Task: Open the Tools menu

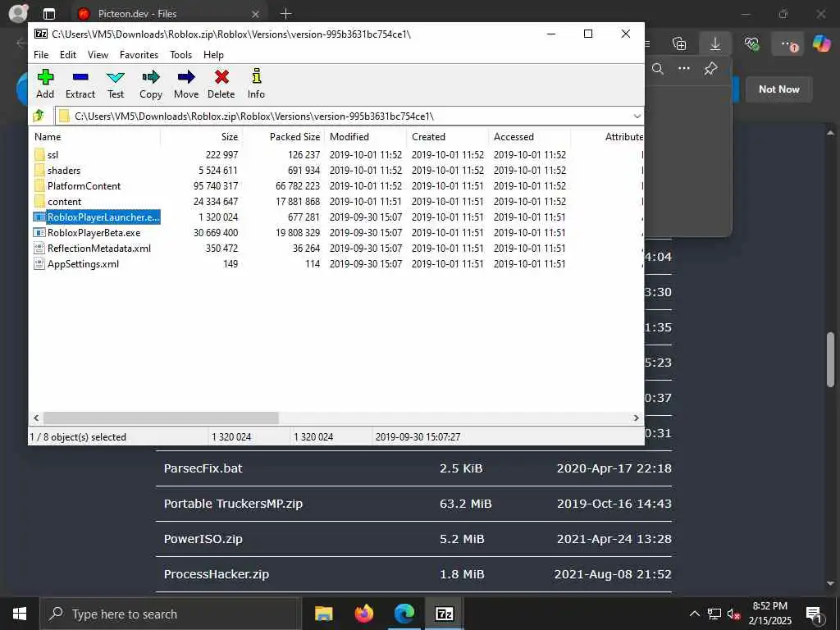Action: pyautogui.click(x=181, y=55)
